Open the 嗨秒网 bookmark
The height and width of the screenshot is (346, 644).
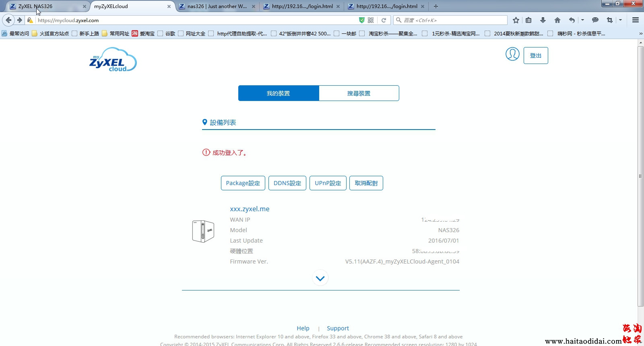[576, 33]
